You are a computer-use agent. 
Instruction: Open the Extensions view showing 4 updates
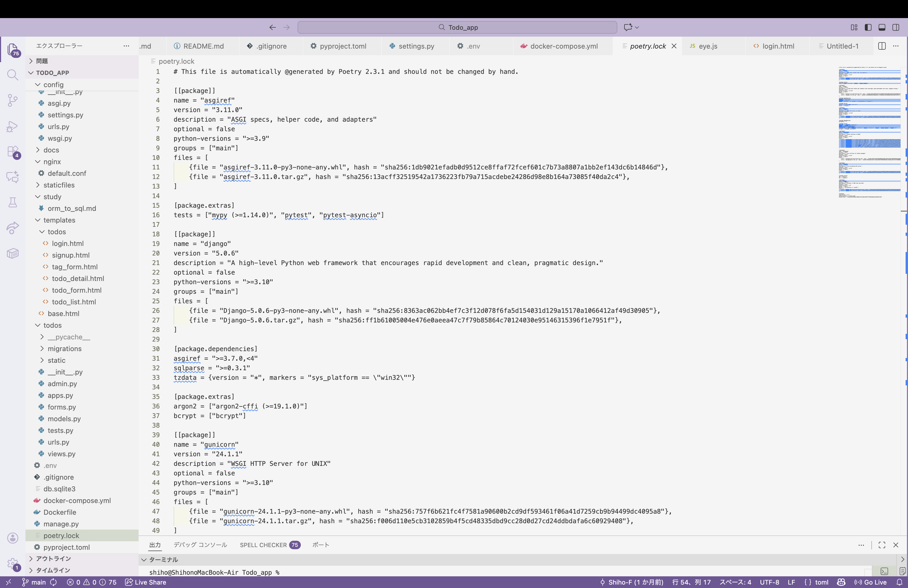pos(12,151)
